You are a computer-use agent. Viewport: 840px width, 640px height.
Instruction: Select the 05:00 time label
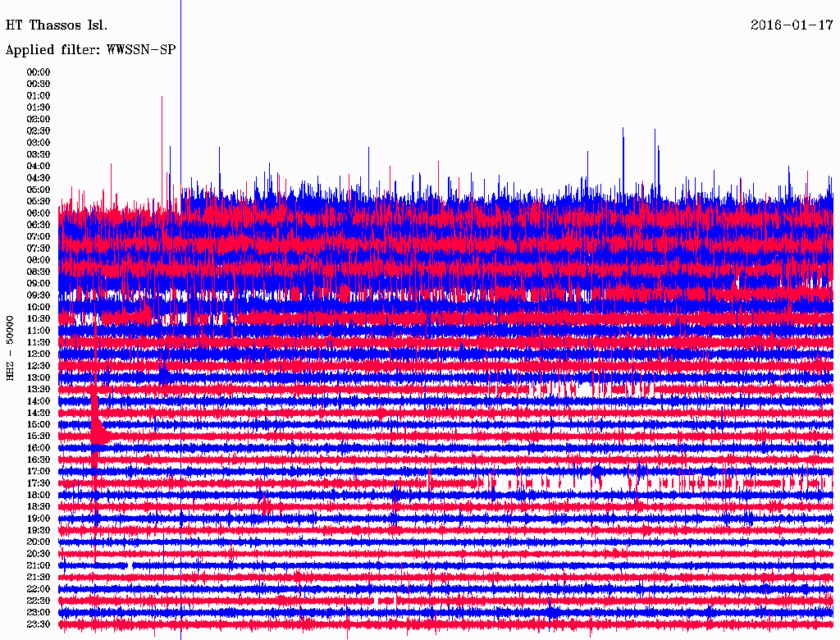(x=39, y=190)
